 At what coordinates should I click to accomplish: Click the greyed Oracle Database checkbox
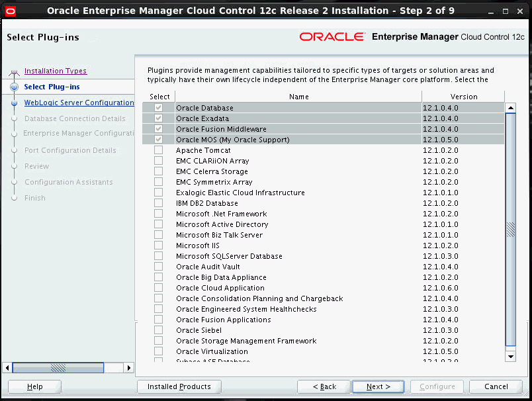coord(158,108)
